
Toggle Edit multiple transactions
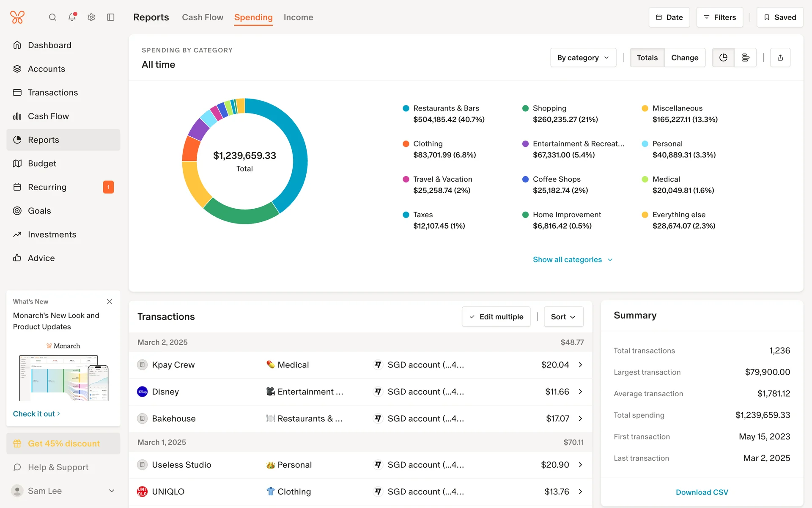point(496,317)
